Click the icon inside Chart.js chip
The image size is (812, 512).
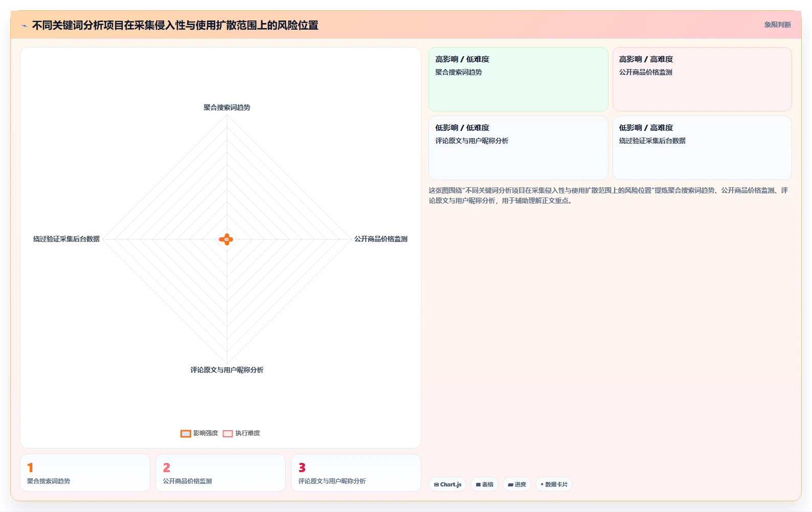pos(436,484)
